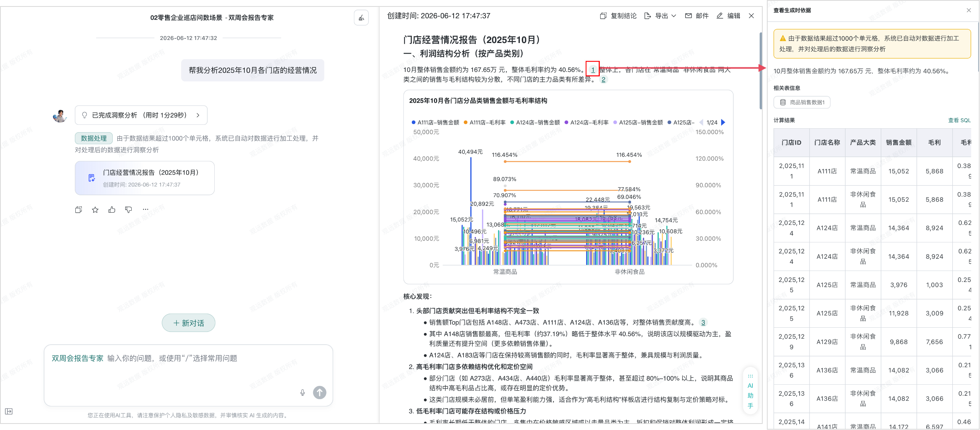The width and height of the screenshot is (980, 430).
Task: Toggle A124店-毛利率 legend series
Action: [x=586, y=123]
